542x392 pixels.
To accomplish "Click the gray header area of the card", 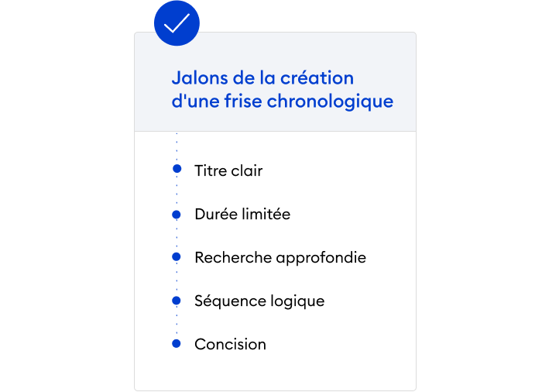I will (x=275, y=82).
